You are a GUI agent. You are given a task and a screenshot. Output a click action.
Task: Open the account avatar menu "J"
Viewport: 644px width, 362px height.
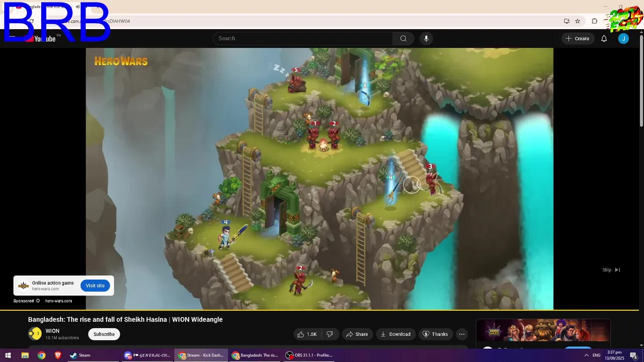coord(623,39)
